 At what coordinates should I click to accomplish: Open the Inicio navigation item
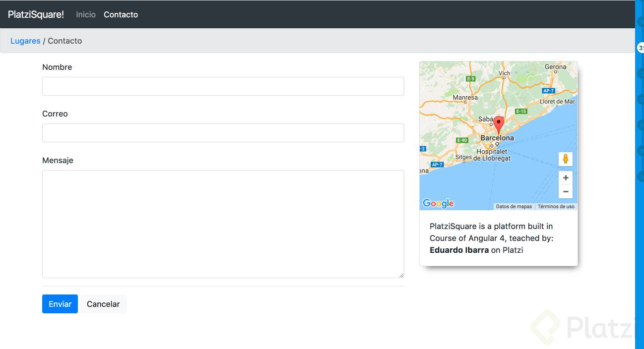[86, 14]
